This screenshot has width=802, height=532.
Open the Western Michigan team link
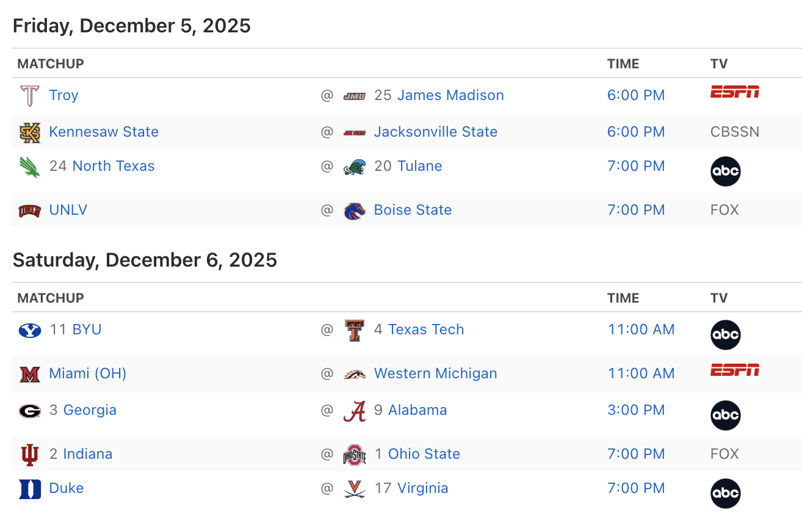pyautogui.click(x=435, y=374)
